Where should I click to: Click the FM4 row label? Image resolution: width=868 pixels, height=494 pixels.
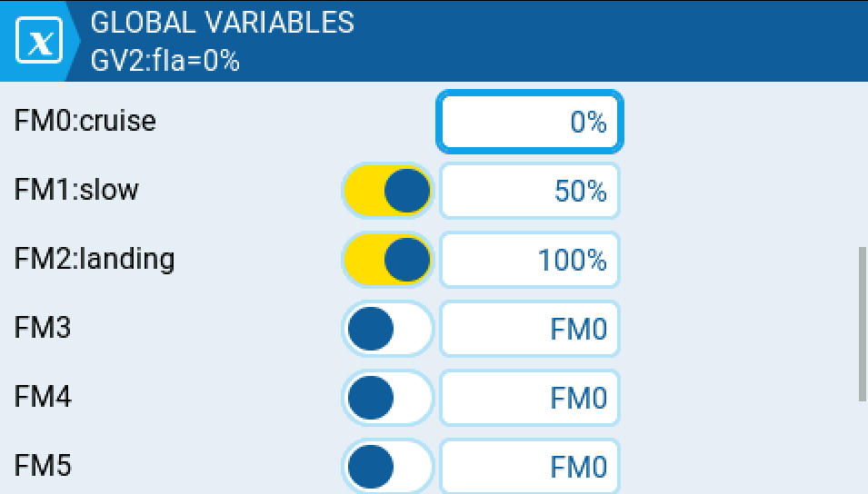coord(43,398)
